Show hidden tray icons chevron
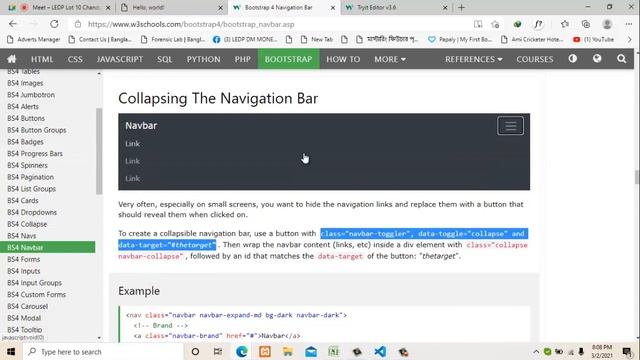The image size is (640, 360). (x=536, y=351)
